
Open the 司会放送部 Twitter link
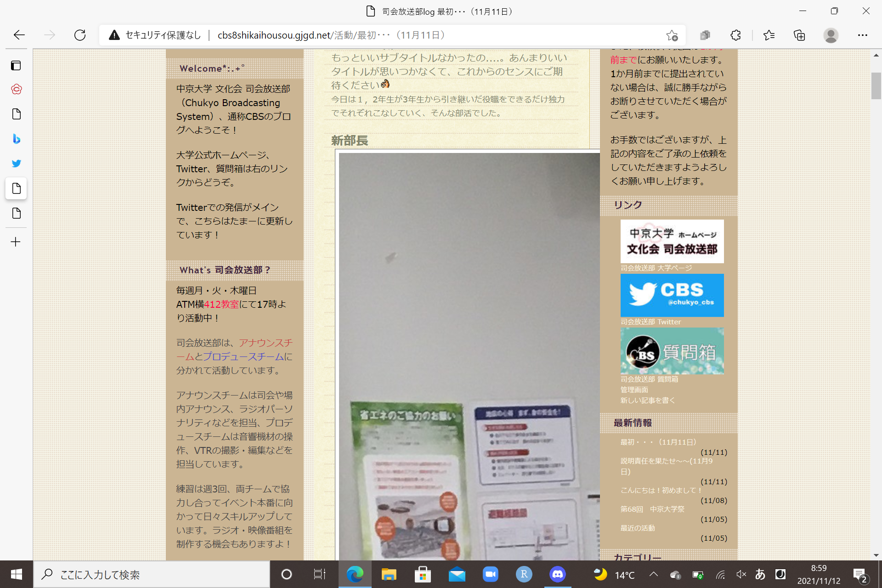650,322
